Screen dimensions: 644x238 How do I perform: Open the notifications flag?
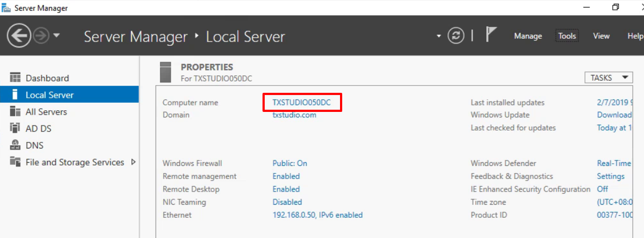(491, 34)
